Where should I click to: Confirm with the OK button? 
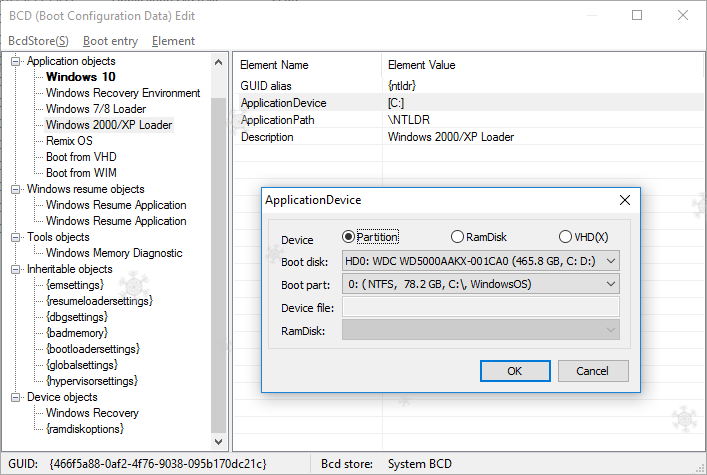click(x=515, y=371)
